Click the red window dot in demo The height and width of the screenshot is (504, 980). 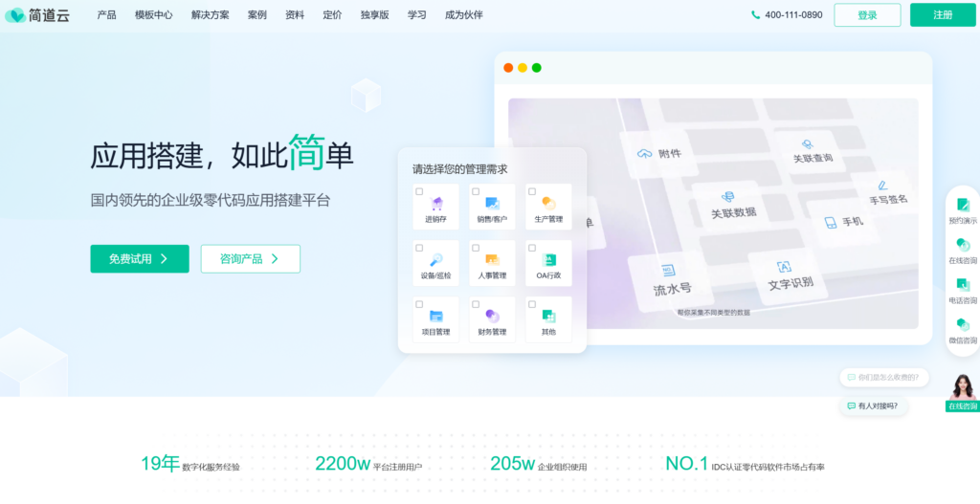508,68
